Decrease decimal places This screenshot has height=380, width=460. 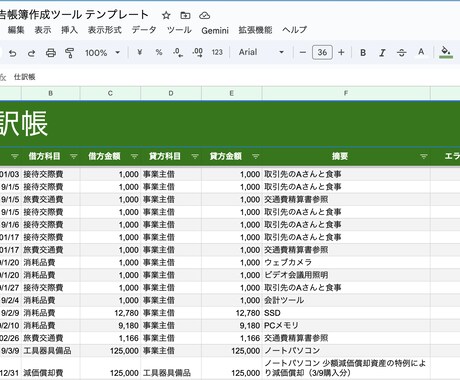(178, 52)
